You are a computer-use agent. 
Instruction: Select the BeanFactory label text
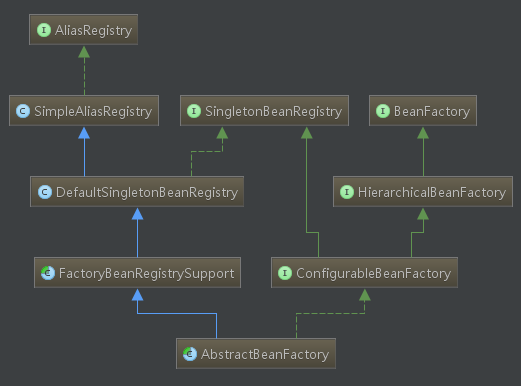432,112
